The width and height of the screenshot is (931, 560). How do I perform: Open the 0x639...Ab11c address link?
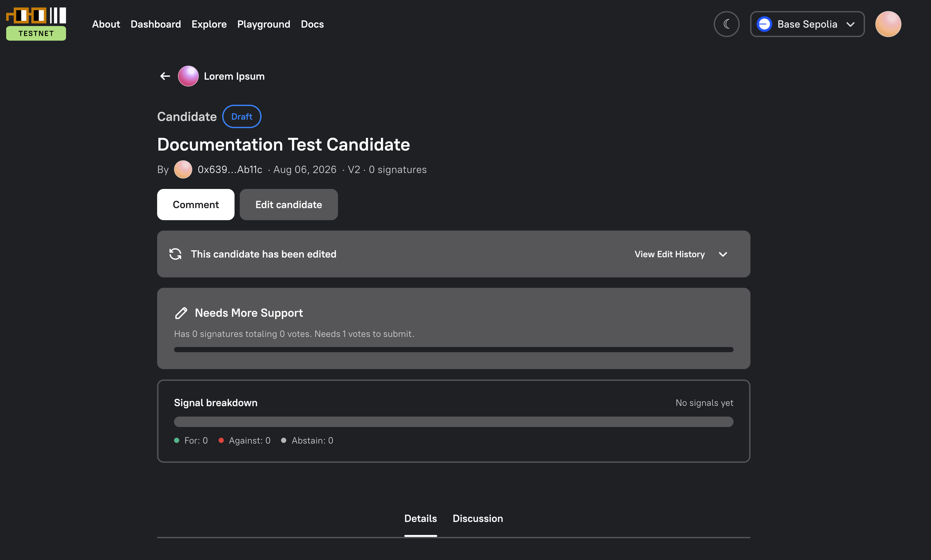coord(230,169)
